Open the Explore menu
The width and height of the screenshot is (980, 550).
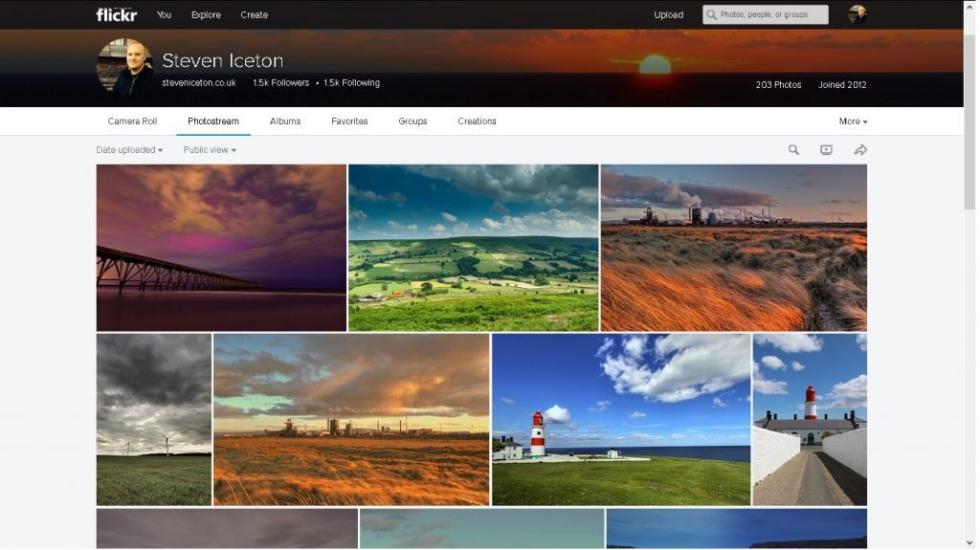[x=206, y=15]
